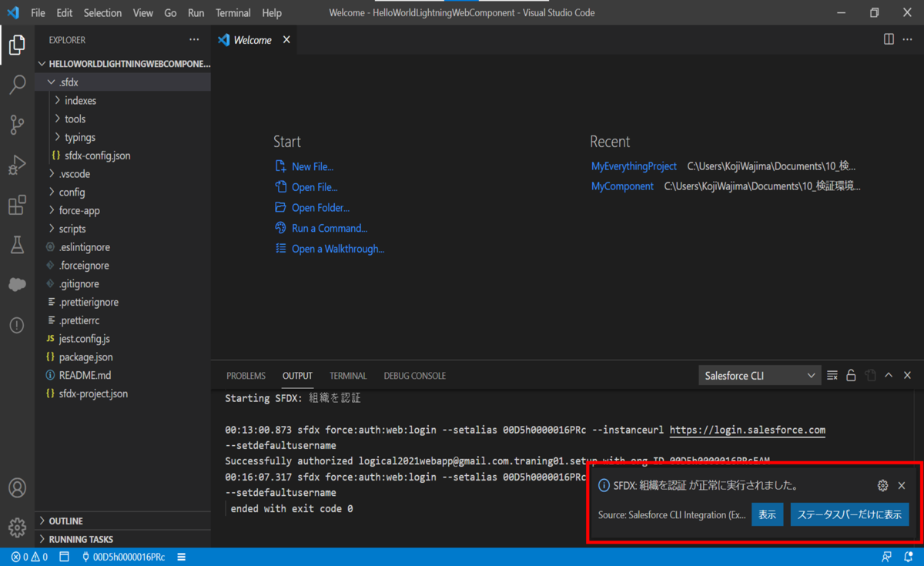Image resolution: width=924 pixels, height=566 pixels.
Task: Click the 表示 button in notification
Action: (767, 514)
